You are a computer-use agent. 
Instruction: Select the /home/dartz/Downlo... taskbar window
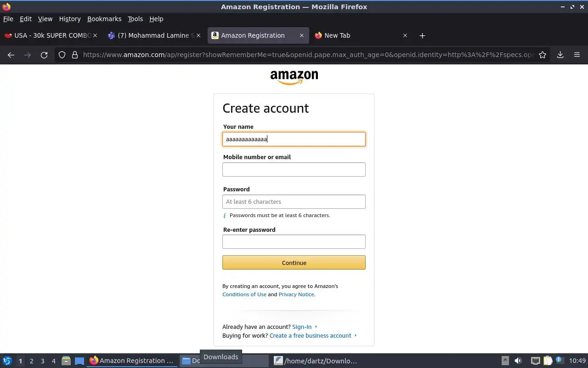[316, 361]
